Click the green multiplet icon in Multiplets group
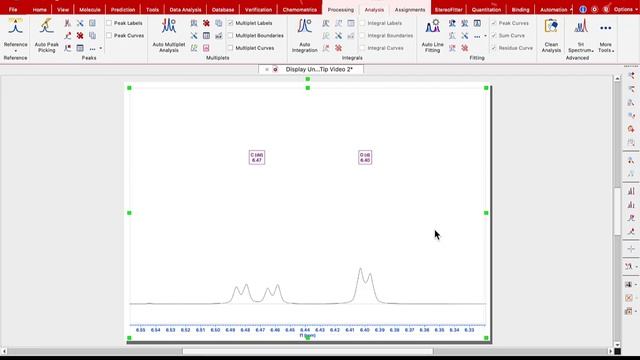640x360 pixels. click(194, 48)
